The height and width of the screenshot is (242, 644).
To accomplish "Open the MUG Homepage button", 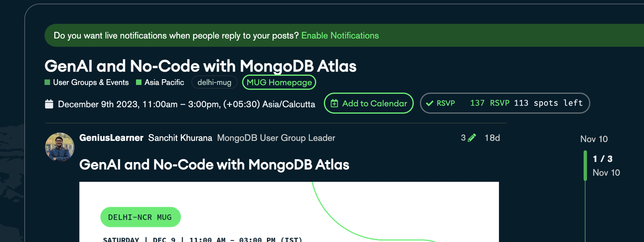I will (x=279, y=82).
